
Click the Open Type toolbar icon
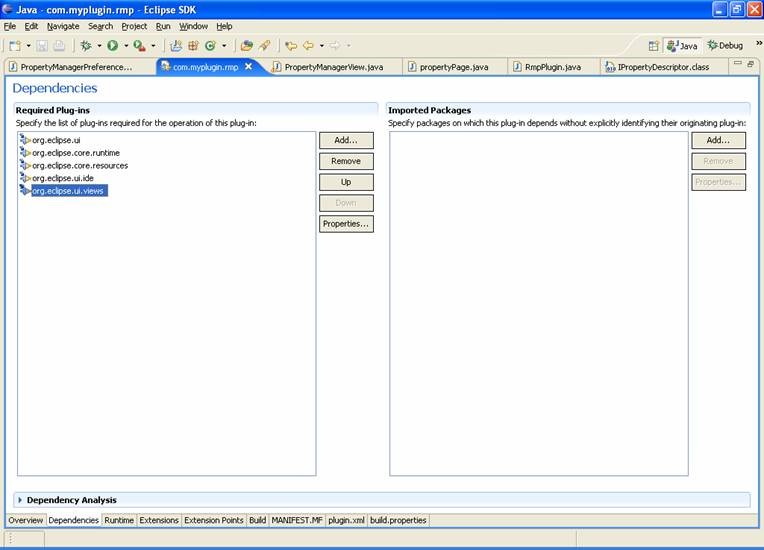tap(247, 46)
